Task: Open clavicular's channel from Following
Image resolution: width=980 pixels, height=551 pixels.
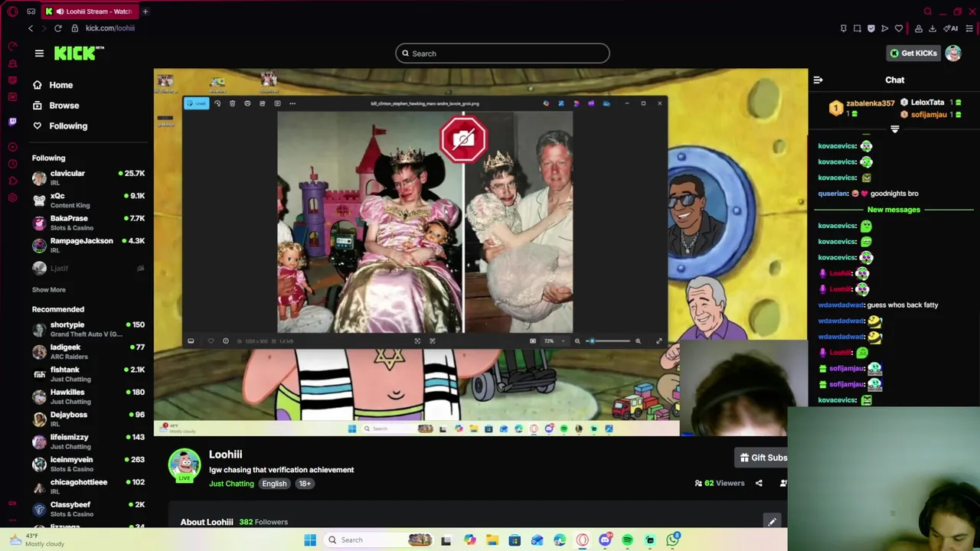Action: tap(88, 178)
